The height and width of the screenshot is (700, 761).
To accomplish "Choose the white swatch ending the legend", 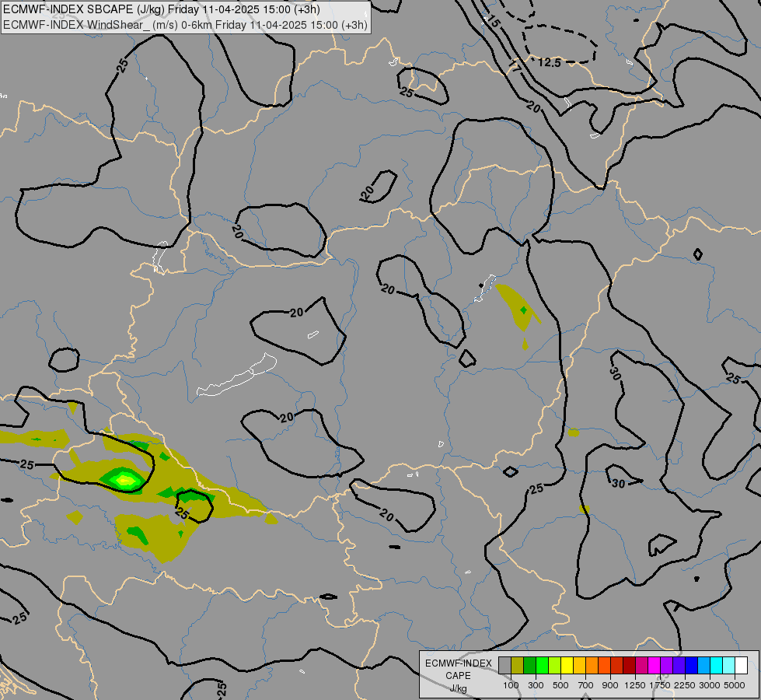I will pyautogui.click(x=741, y=665).
